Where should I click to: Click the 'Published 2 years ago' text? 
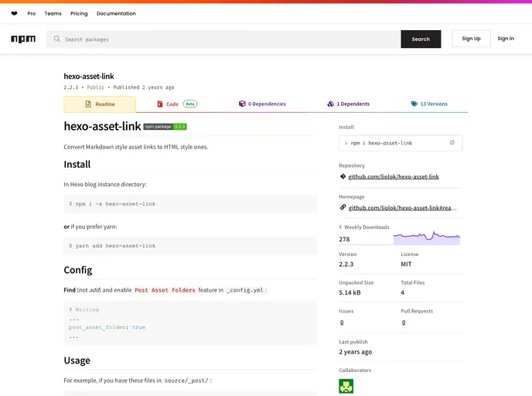(x=144, y=87)
